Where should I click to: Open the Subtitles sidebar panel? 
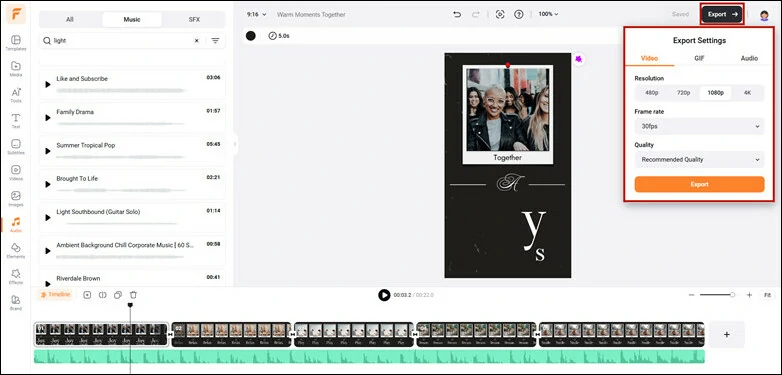point(16,147)
